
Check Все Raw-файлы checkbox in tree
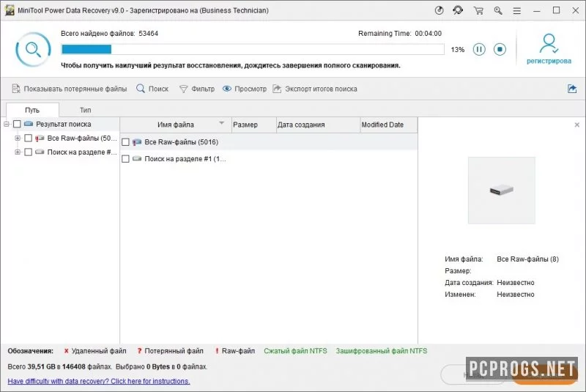(28, 138)
